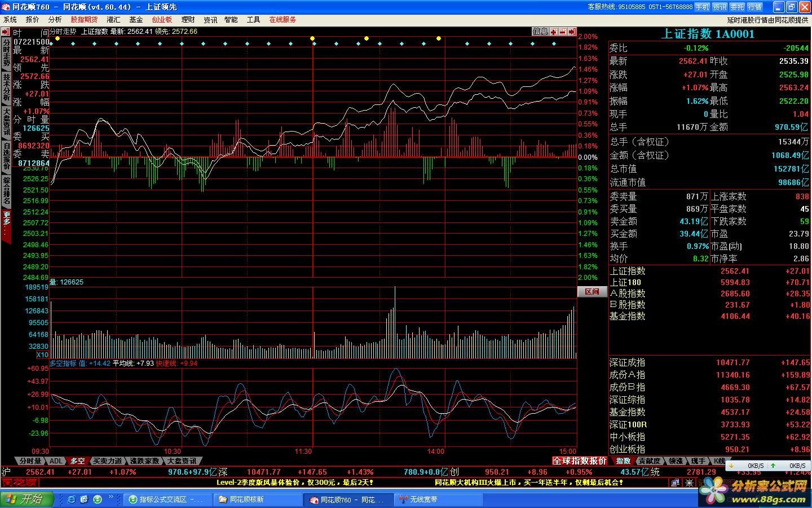This screenshot has height=508, width=812.
Task: Open the 系统 menu
Action: pos(10,20)
